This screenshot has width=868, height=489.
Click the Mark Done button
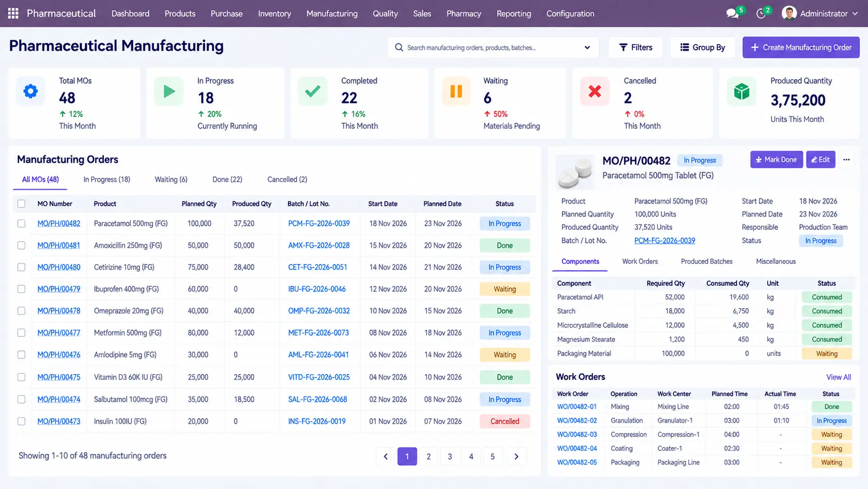click(x=776, y=160)
